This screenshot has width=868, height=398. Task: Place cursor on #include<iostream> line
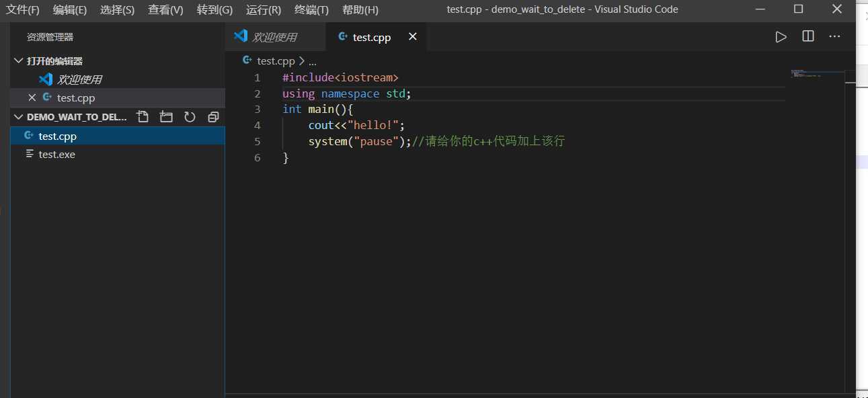(340, 77)
